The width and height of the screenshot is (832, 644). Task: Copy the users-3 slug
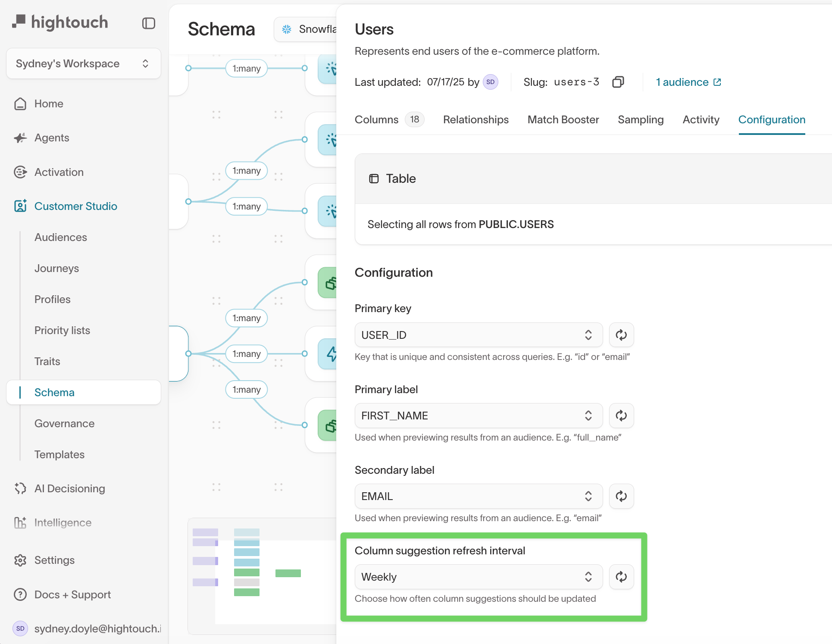coord(618,82)
